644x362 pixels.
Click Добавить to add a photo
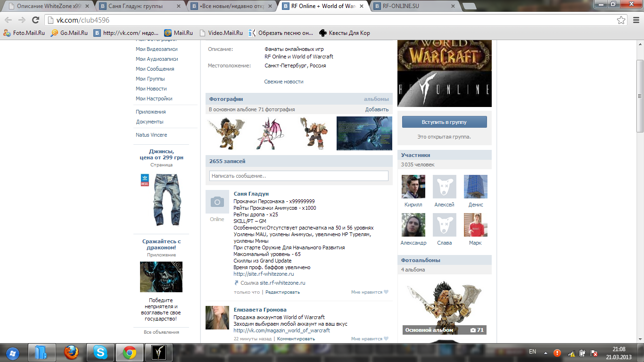click(x=377, y=109)
